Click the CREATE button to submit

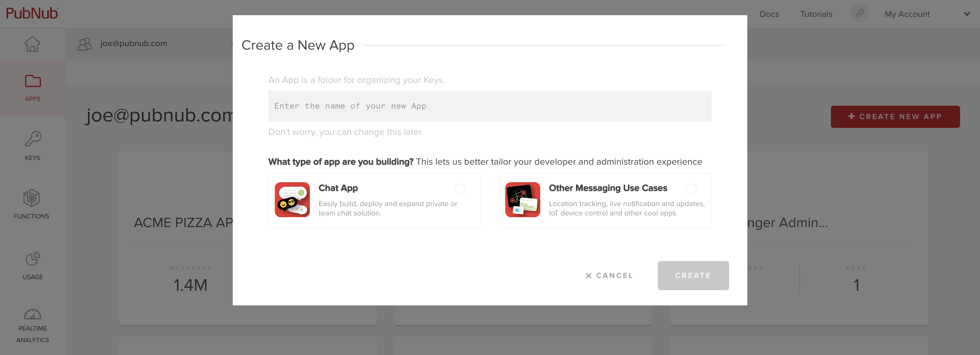coord(693,275)
